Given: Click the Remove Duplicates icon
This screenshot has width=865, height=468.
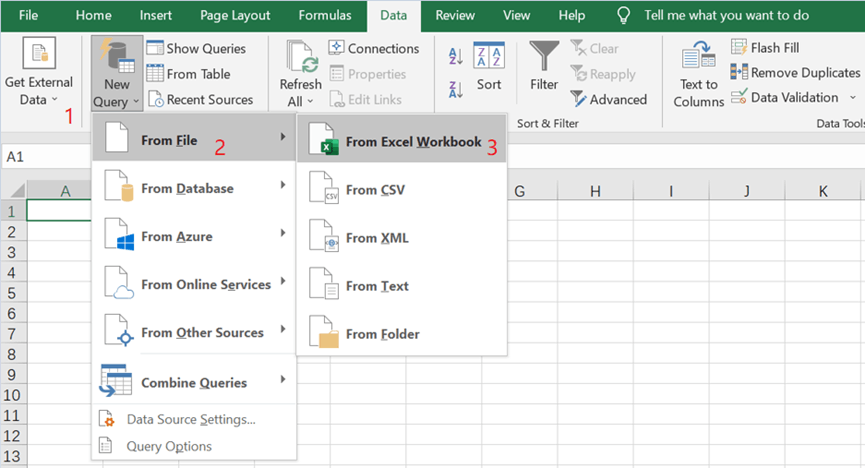Looking at the screenshot, I should (x=739, y=72).
